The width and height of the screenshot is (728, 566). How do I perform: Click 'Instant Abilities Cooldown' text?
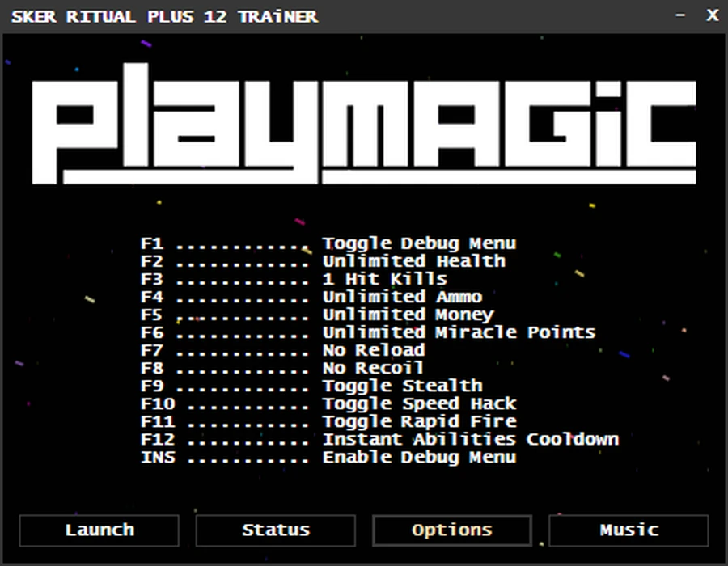pos(471,439)
